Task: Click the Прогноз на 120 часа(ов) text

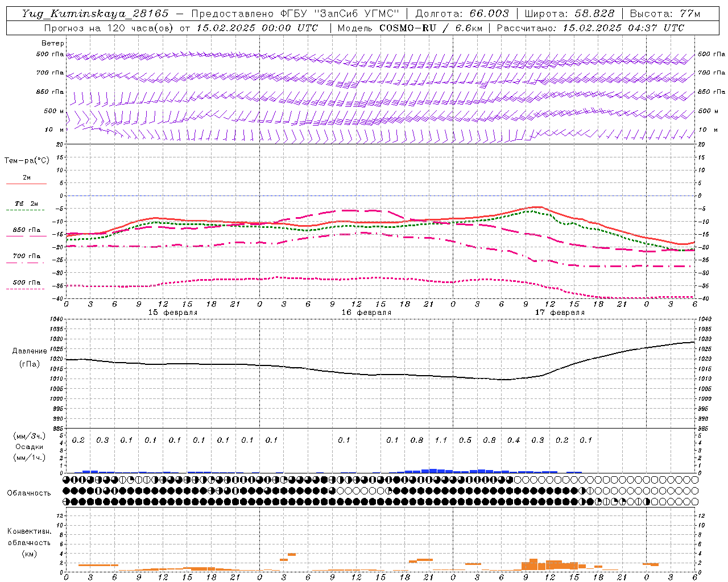Action: click(109, 28)
